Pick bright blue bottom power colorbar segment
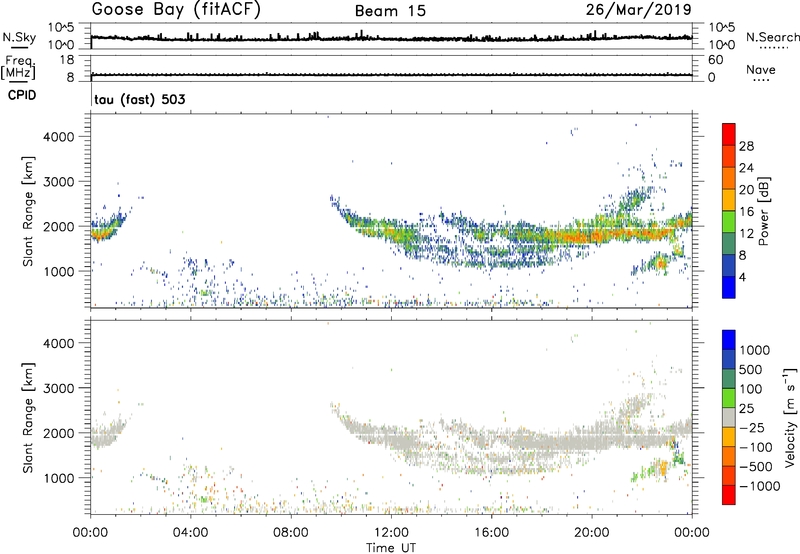This screenshot has height=554, width=800. click(x=729, y=287)
